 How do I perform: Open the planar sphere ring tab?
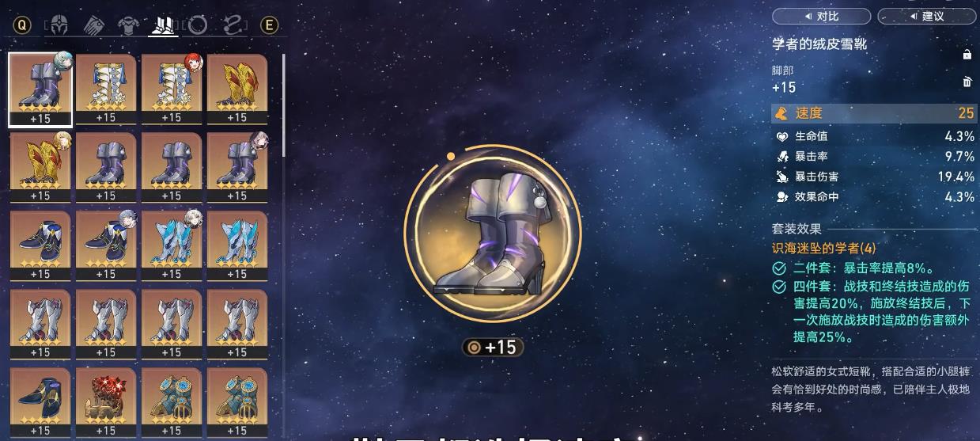coord(197,25)
